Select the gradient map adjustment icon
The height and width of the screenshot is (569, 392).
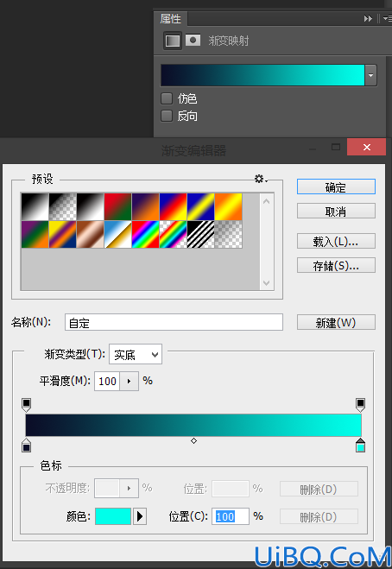pyautogui.click(x=173, y=41)
